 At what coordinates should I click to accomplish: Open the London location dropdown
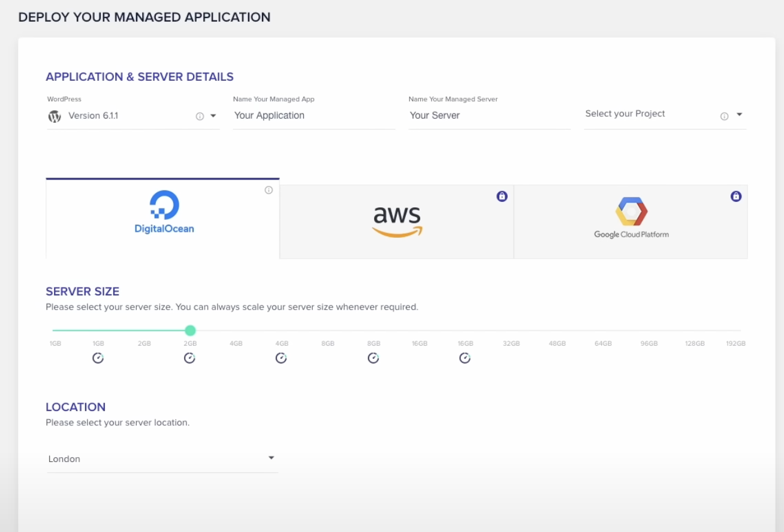[x=162, y=459]
